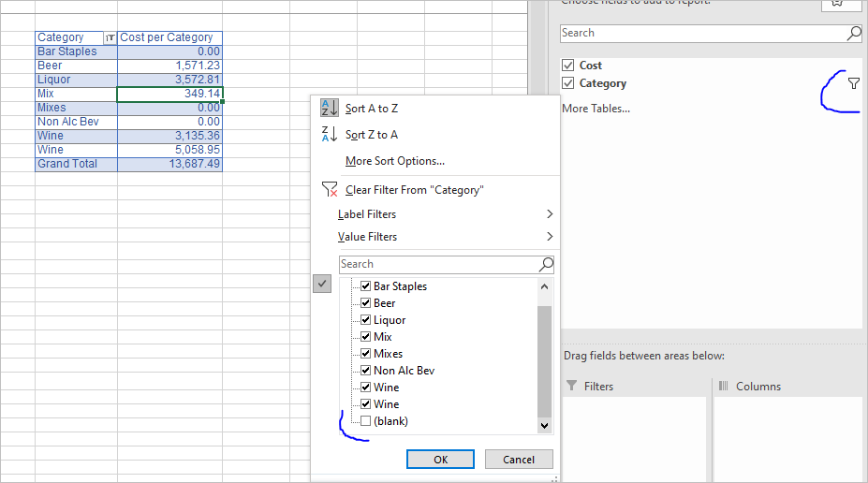Click the magnifier in the fields search box
The image size is (868, 483).
click(854, 33)
